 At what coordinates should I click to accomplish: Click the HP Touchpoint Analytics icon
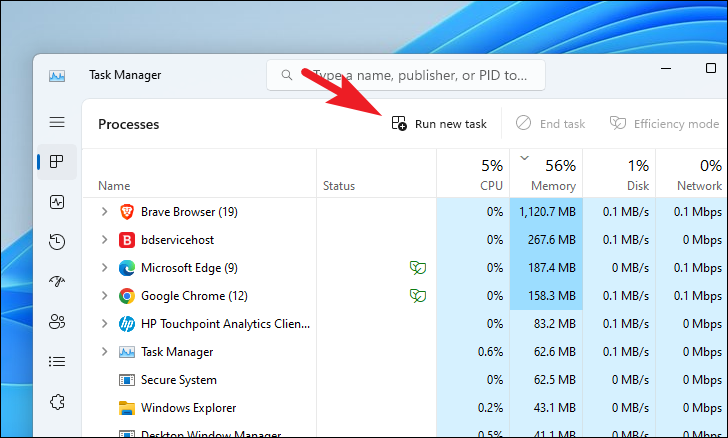coord(127,324)
